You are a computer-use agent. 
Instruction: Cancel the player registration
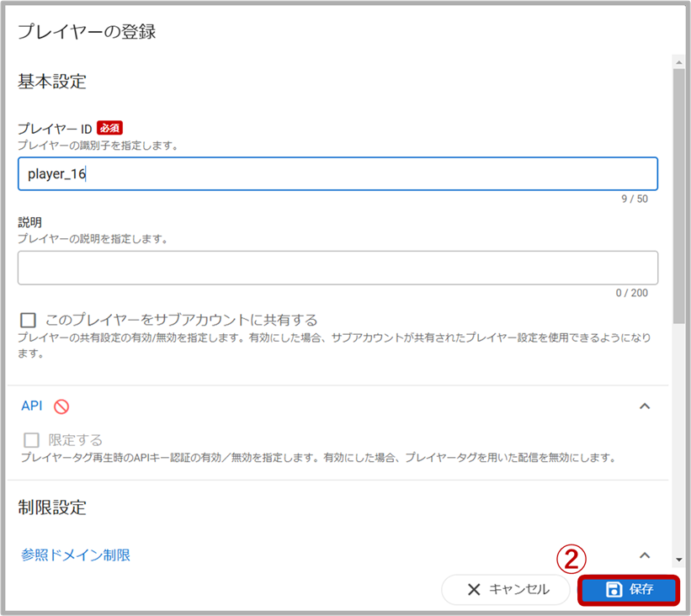(x=507, y=589)
